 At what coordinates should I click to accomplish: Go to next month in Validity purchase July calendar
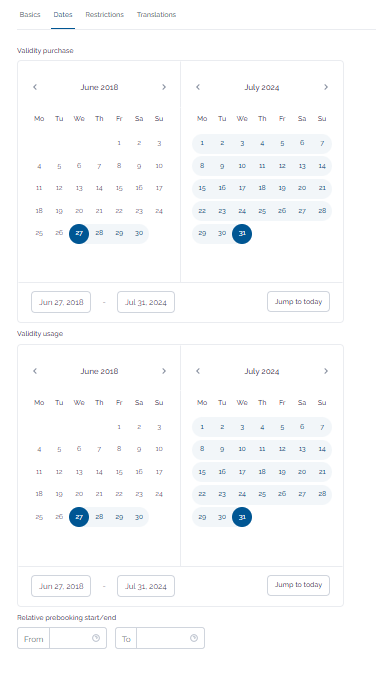point(326,87)
